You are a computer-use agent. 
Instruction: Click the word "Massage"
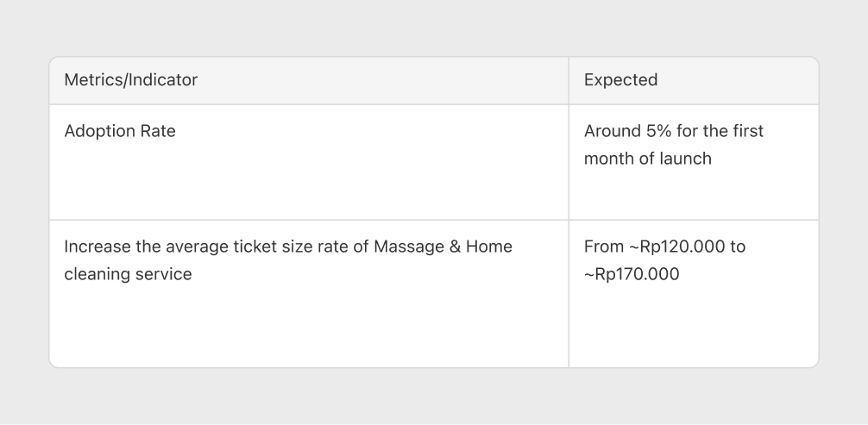pyautogui.click(x=407, y=247)
